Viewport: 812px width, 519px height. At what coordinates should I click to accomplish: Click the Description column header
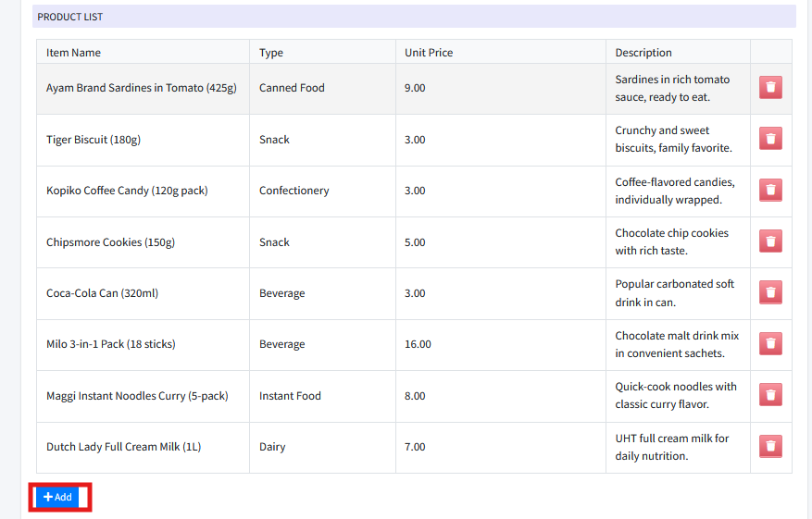click(x=643, y=53)
